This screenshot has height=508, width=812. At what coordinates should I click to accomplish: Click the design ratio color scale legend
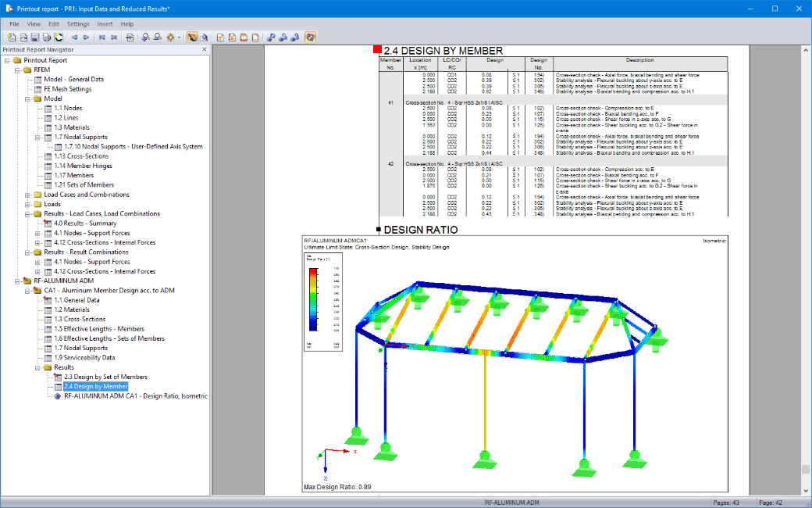(x=322, y=302)
